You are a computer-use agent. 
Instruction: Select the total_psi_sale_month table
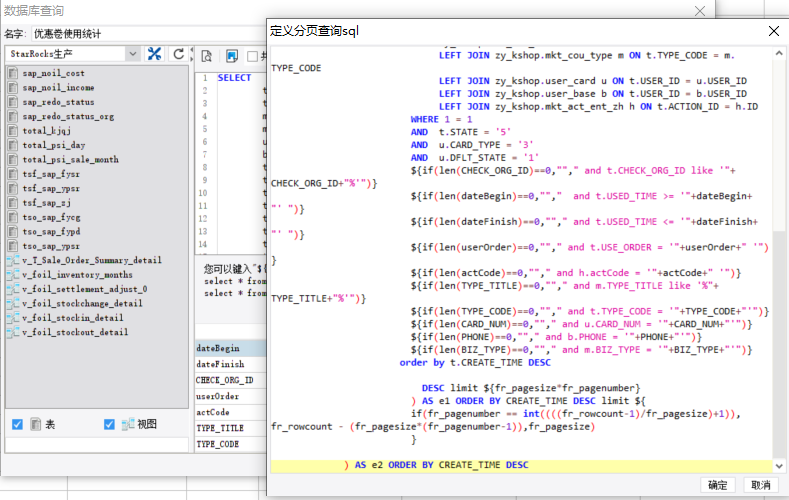[x=70, y=160]
